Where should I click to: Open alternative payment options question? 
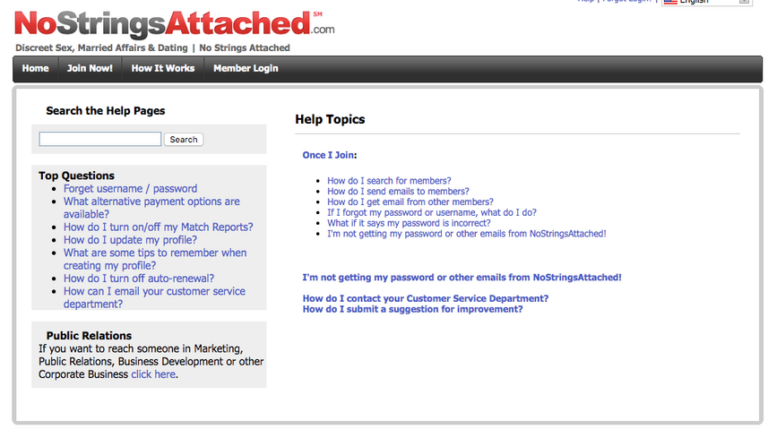[x=151, y=208]
